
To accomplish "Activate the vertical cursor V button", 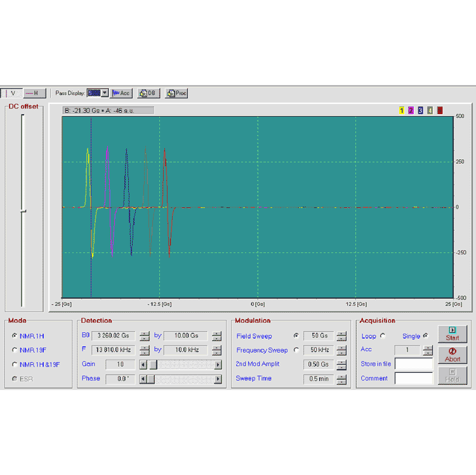I will click(x=11, y=93).
